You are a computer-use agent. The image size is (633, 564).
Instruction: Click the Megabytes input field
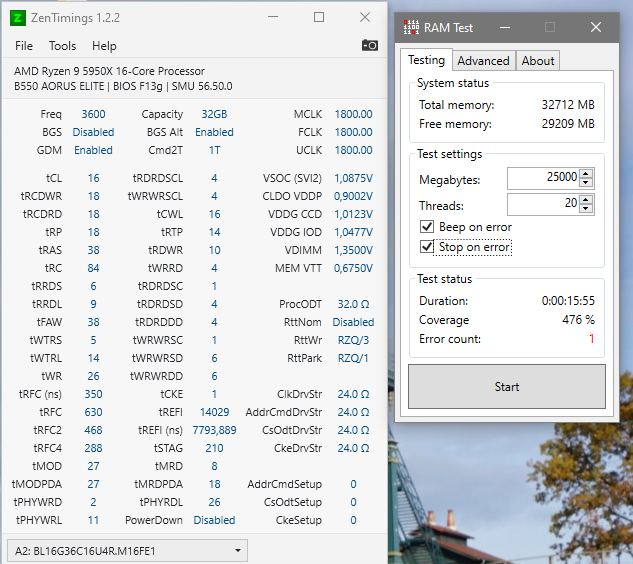[x=543, y=178]
